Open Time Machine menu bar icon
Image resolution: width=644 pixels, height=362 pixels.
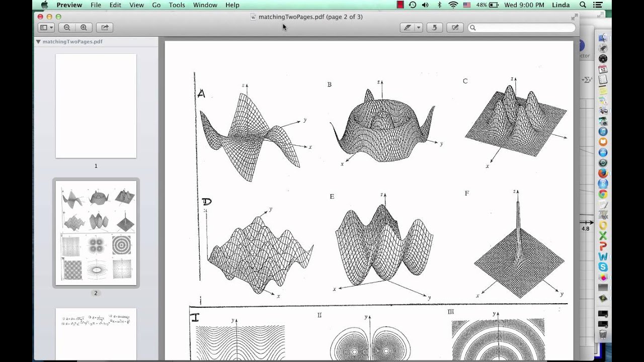click(x=413, y=5)
